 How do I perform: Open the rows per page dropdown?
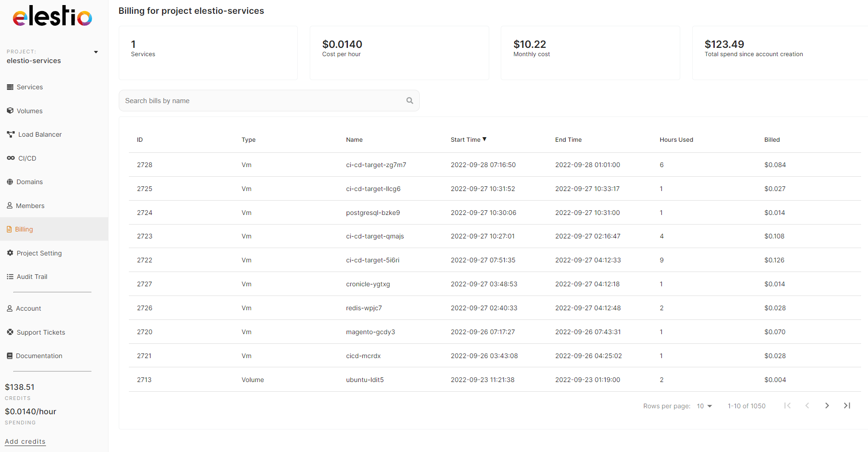click(704, 406)
